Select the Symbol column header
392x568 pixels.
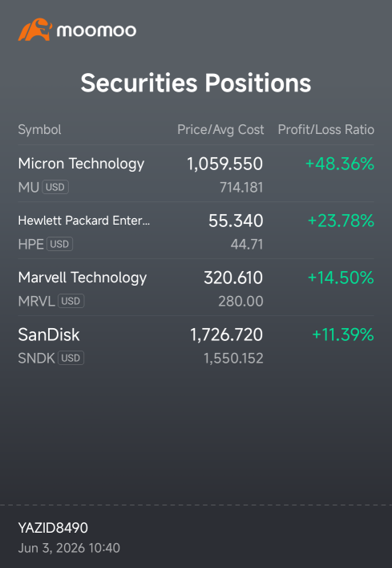tap(39, 130)
